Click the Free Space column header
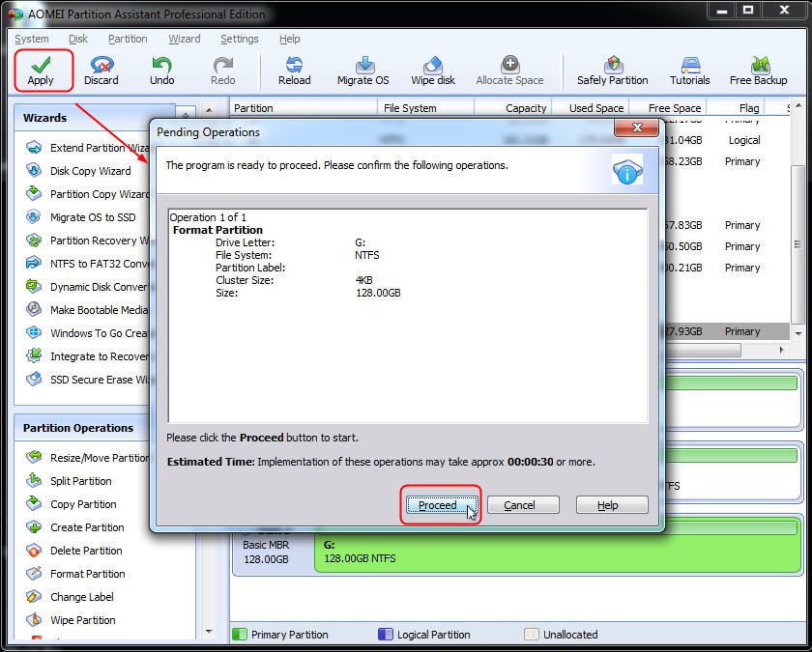Screen dimensions: 812x652 coord(668,108)
